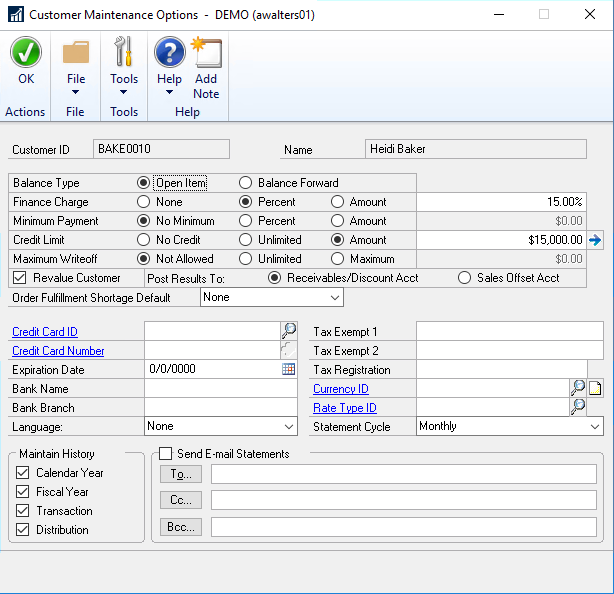This screenshot has width=614, height=594.
Task: Click the Currency ID lookup magnifier
Action: (x=577, y=389)
